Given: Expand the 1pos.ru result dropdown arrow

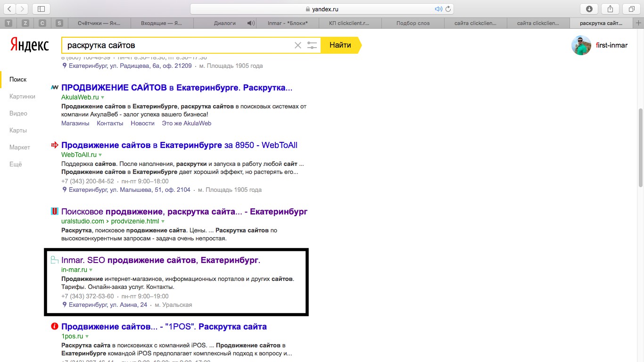Looking at the screenshot, I should [x=87, y=337].
